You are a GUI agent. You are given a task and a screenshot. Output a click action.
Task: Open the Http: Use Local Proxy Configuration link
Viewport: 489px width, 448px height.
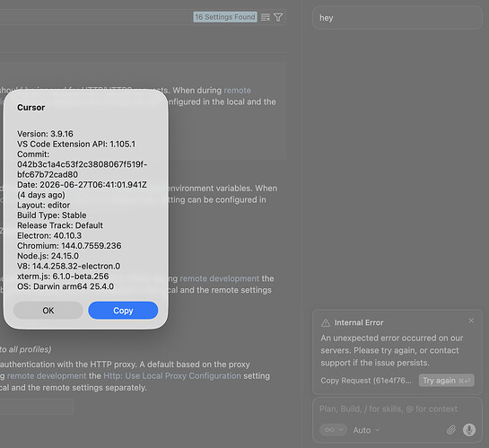pyautogui.click(x=172, y=375)
